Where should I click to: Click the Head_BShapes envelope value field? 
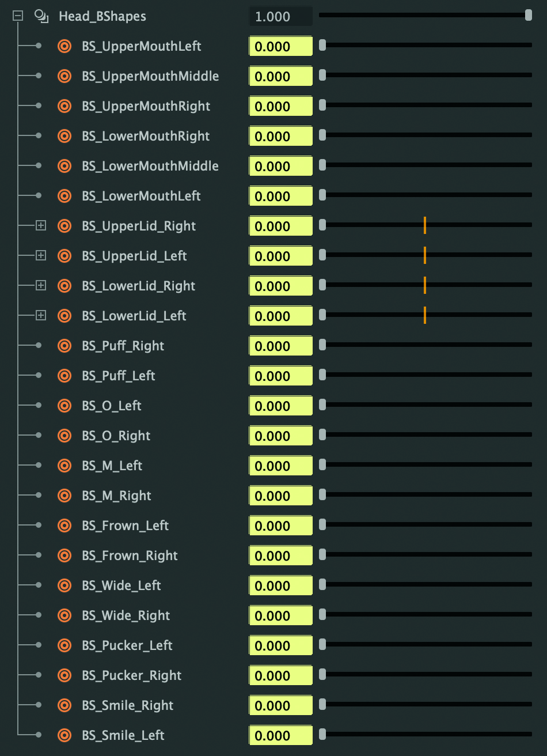281,16
